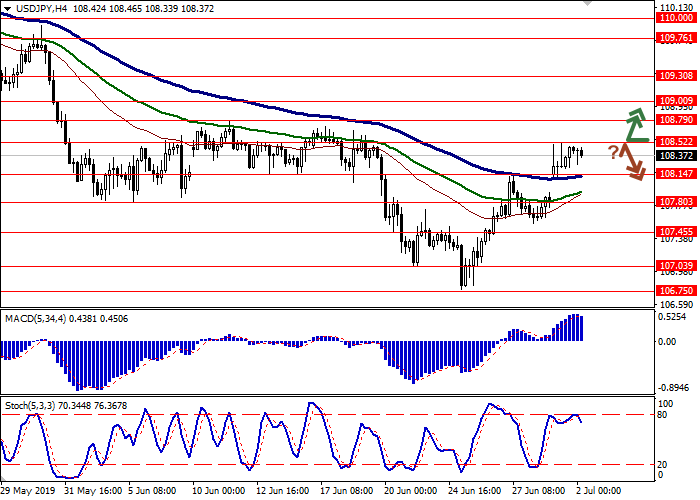
Task: Click the current price tag 108.372
Action: (x=675, y=156)
